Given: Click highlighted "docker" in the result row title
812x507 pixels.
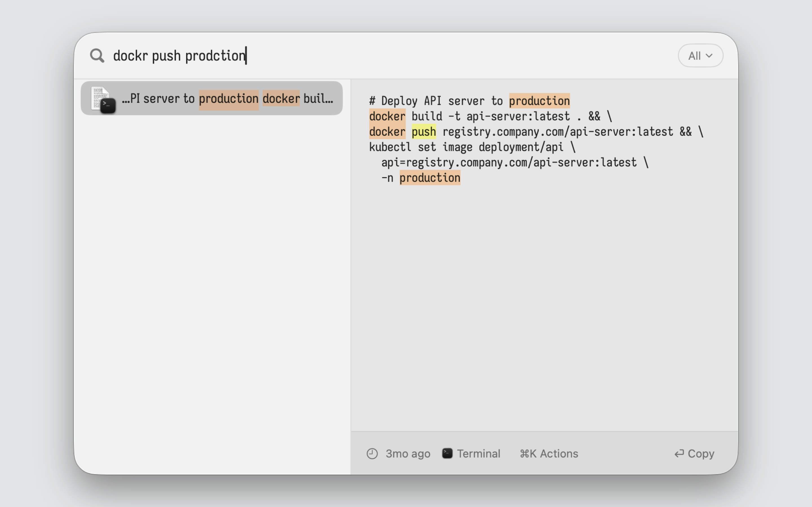Looking at the screenshot, I should [281, 99].
